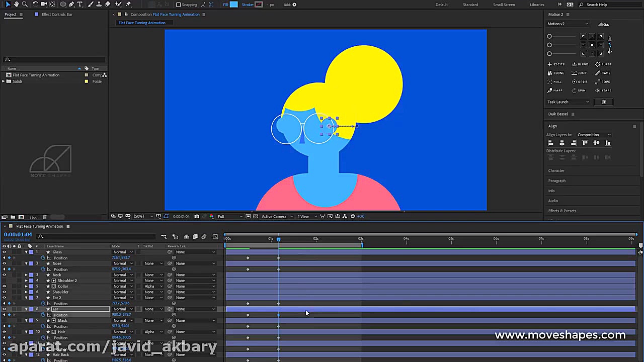Click the CLONE tool in Motion v2
Image resolution: width=644 pixels, height=362 pixels.
[556, 72]
